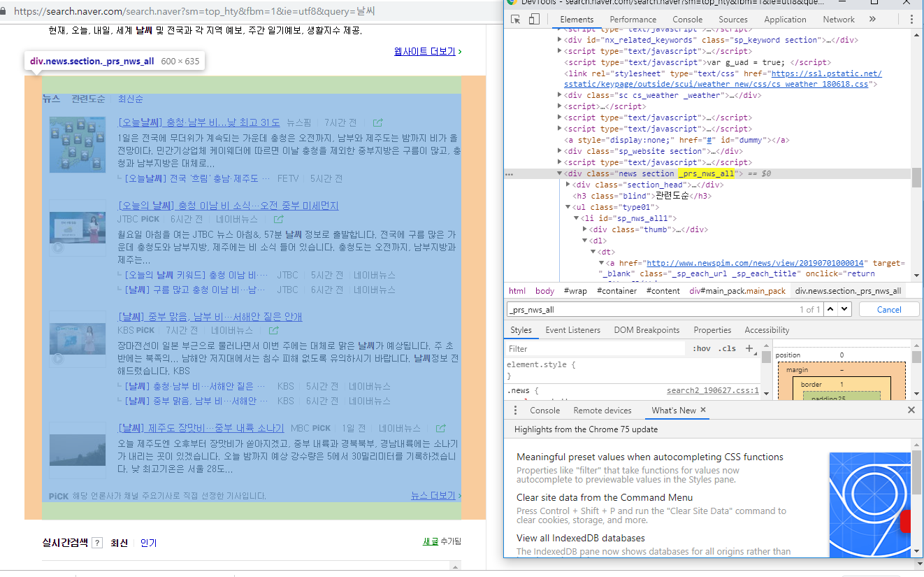Activate the inspect element picker icon

[515, 20]
